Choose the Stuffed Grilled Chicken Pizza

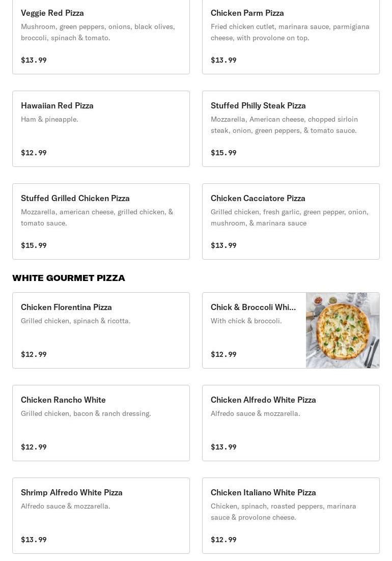click(101, 221)
